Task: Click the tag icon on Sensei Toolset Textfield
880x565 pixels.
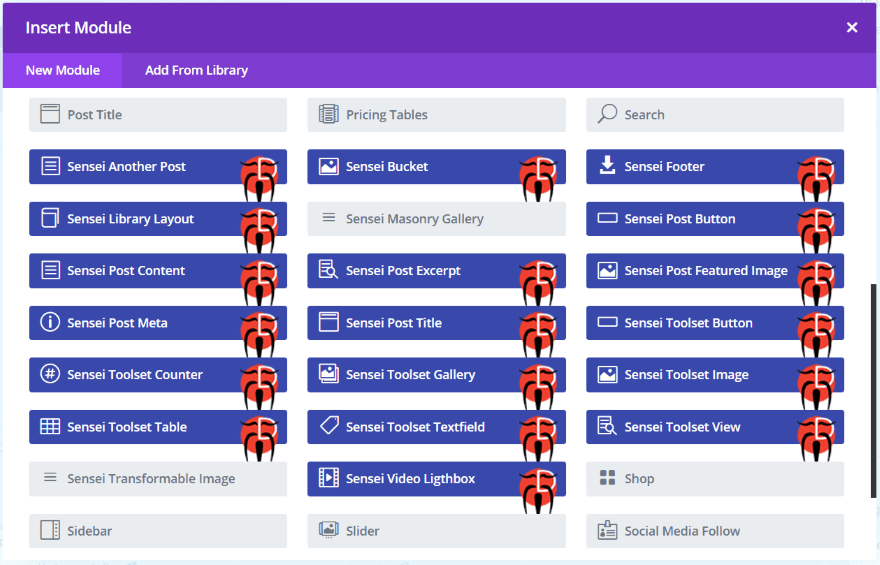Action: tap(329, 425)
